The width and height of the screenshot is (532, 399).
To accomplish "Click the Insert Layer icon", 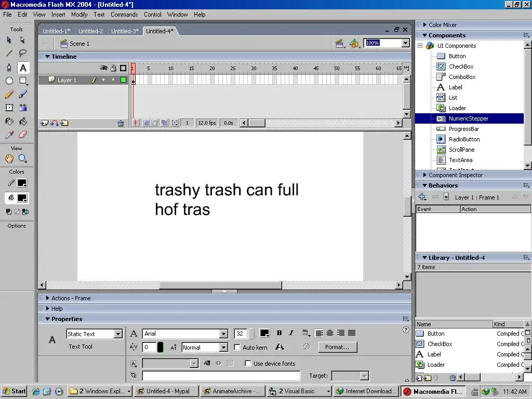I will (x=45, y=123).
